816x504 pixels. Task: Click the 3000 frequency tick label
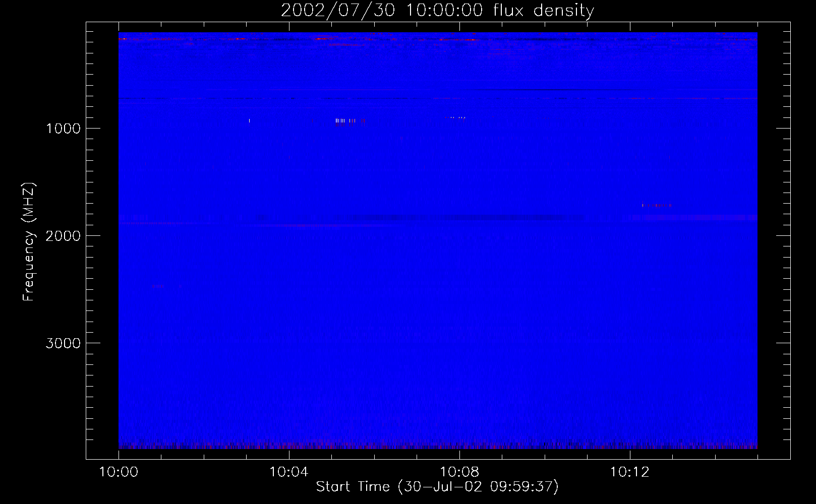[x=63, y=343]
